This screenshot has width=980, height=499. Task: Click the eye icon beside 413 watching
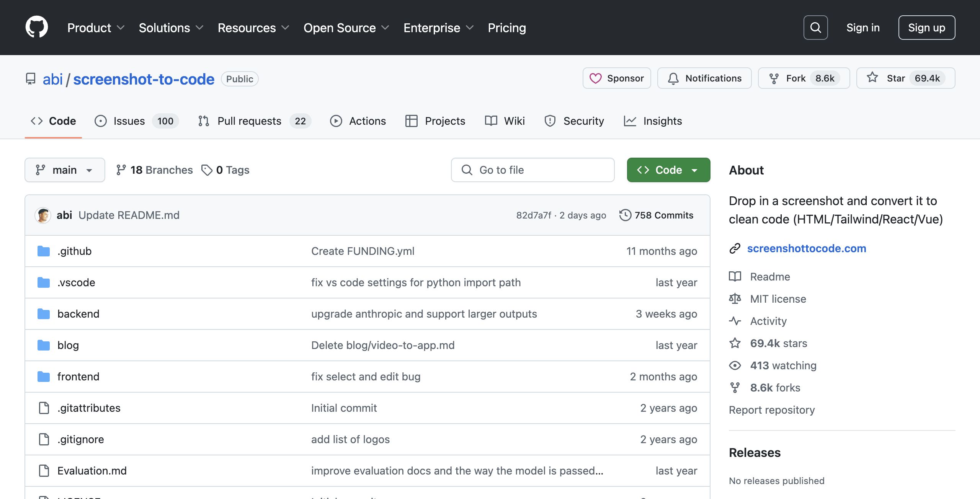[x=735, y=365]
